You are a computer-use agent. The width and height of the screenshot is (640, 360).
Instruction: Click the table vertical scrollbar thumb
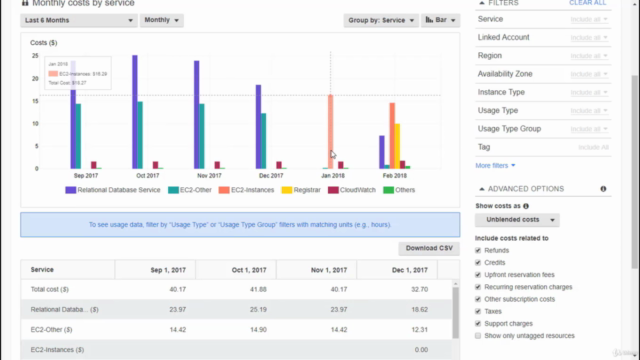[x=456, y=313]
